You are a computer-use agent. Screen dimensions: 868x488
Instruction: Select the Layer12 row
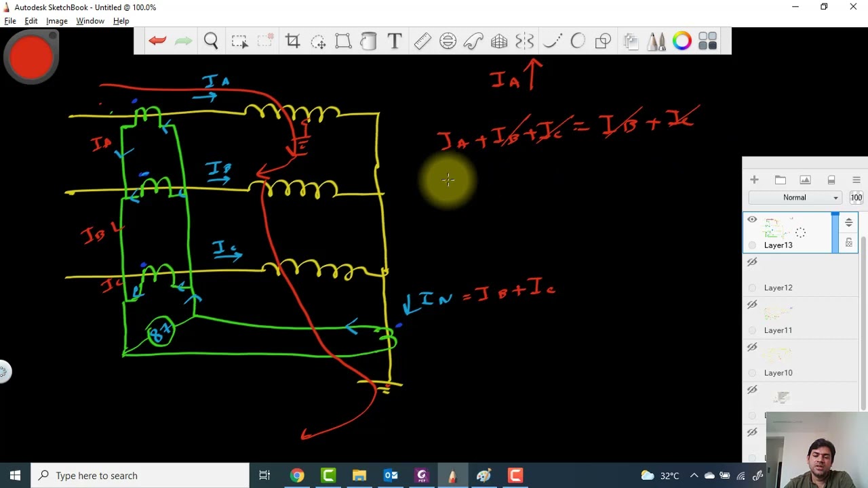(801, 275)
